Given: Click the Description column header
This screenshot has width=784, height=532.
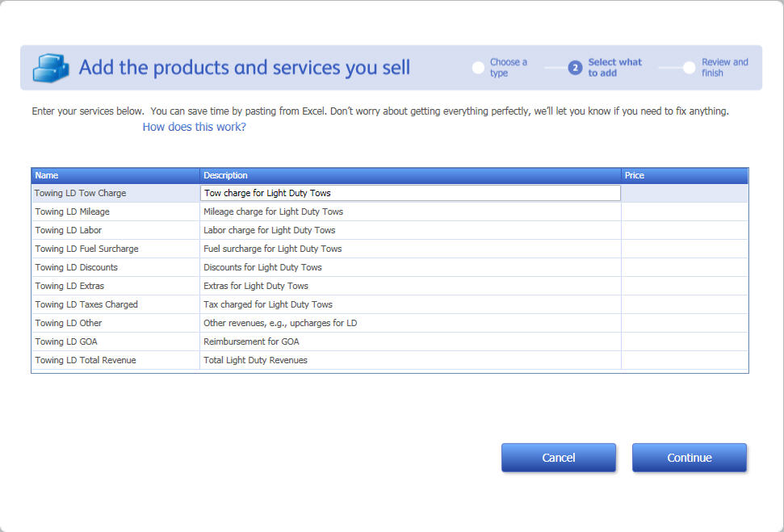Looking at the screenshot, I should 409,175.
